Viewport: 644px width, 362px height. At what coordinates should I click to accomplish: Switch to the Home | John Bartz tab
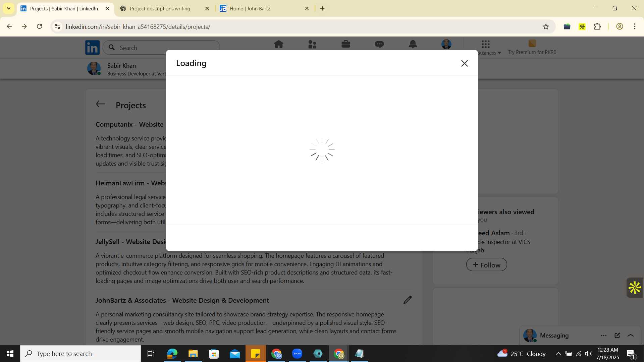point(250,9)
